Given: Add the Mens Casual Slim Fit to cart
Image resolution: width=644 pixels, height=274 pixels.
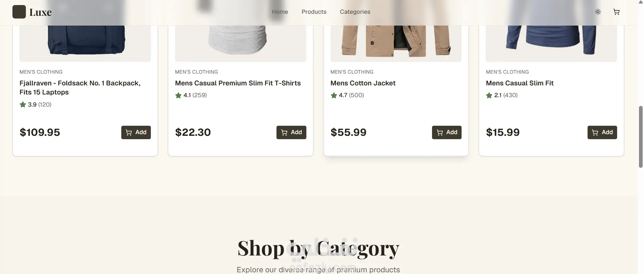Looking at the screenshot, I should (x=602, y=132).
